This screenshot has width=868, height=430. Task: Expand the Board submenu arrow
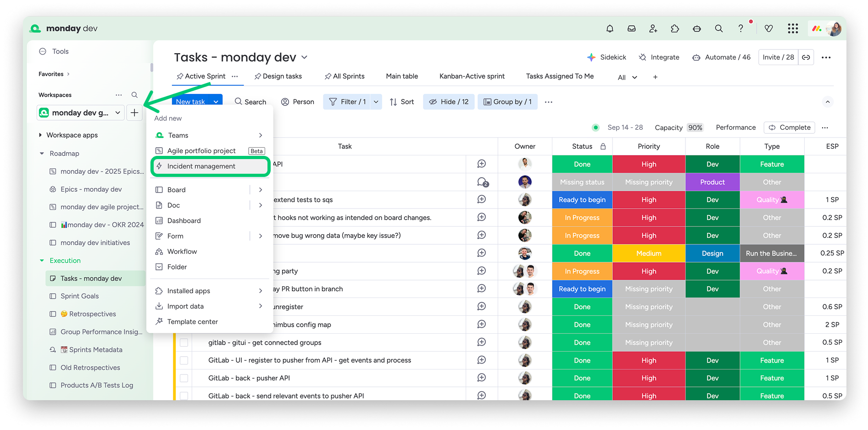261,190
